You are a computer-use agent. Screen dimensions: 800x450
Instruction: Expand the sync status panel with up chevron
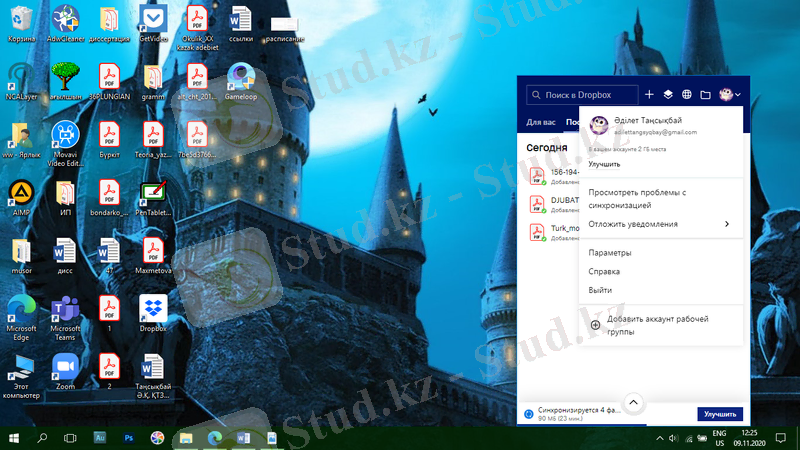click(633, 402)
